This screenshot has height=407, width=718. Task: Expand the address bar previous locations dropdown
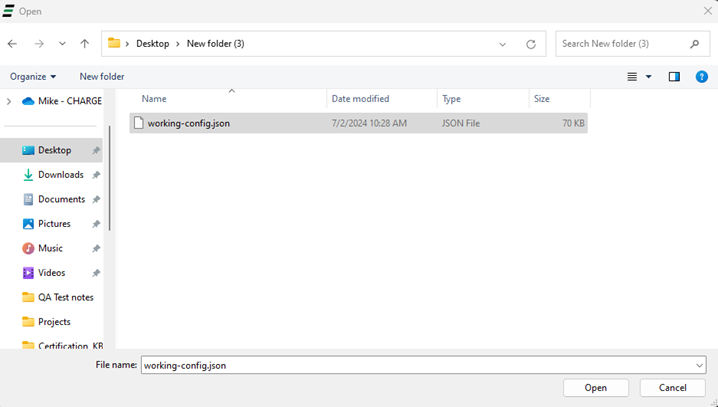click(x=503, y=44)
